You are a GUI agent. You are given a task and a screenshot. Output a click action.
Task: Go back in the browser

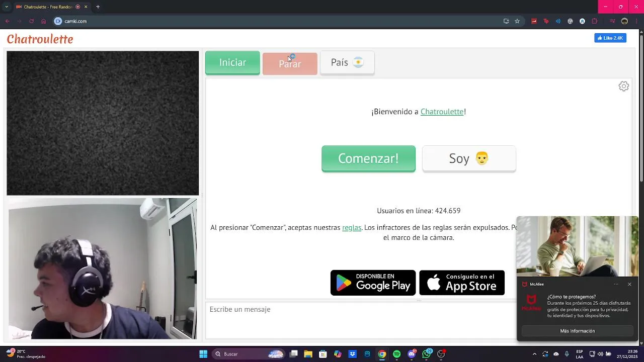click(x=8, y=21)
